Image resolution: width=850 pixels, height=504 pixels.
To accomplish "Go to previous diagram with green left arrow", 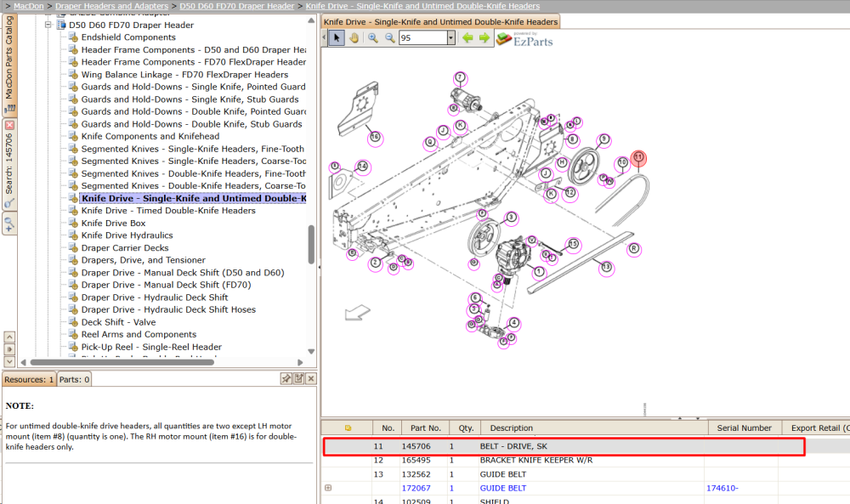I will [467, 38].
